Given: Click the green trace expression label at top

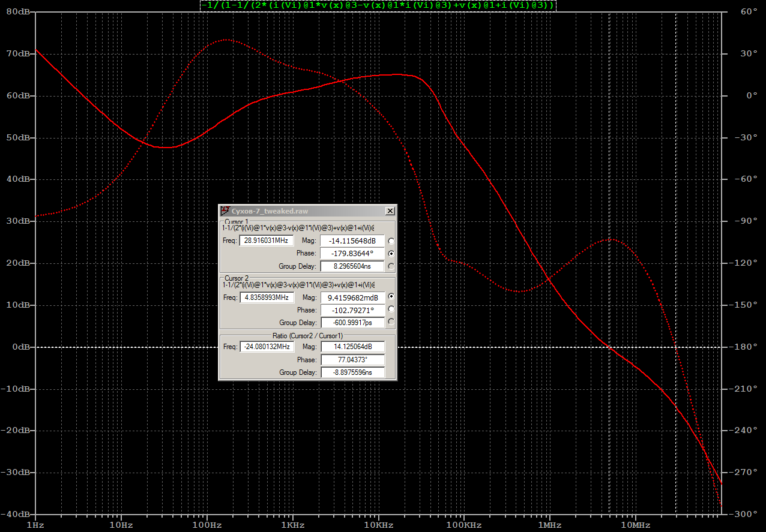Looking at the screenshot, I should [378, 5].
